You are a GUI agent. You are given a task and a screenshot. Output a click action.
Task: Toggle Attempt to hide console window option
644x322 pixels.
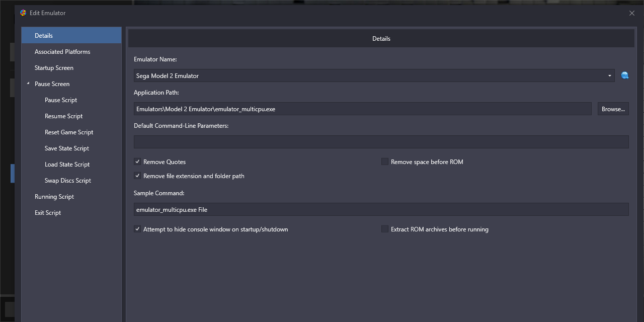pyautogui.click(x=137, y=229)
